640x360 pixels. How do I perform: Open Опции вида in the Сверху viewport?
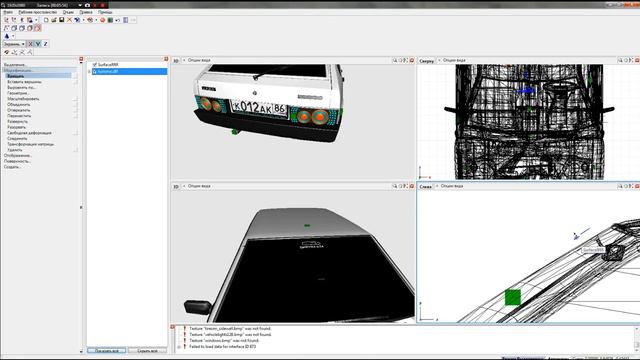(454, 60)
